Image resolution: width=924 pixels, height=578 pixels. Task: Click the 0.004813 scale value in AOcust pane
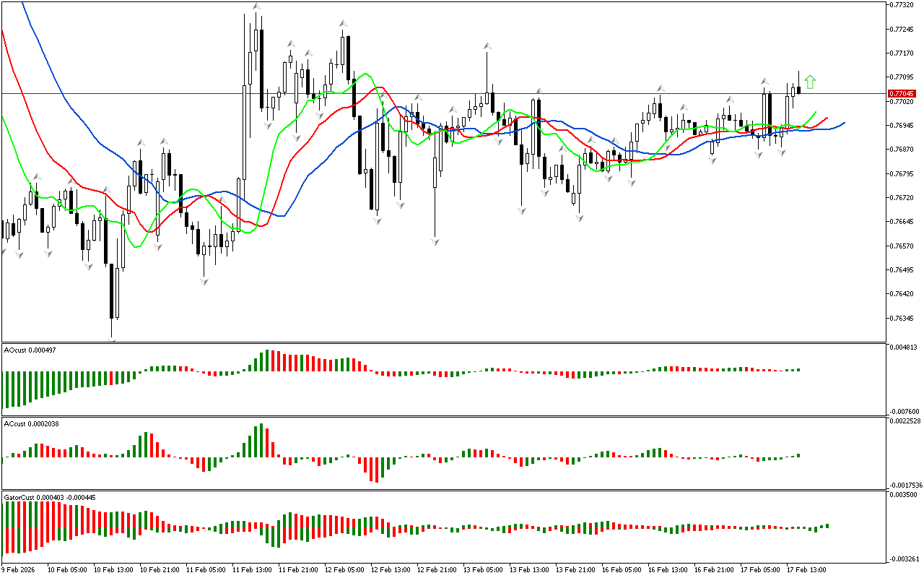click(x=904, y=348)
